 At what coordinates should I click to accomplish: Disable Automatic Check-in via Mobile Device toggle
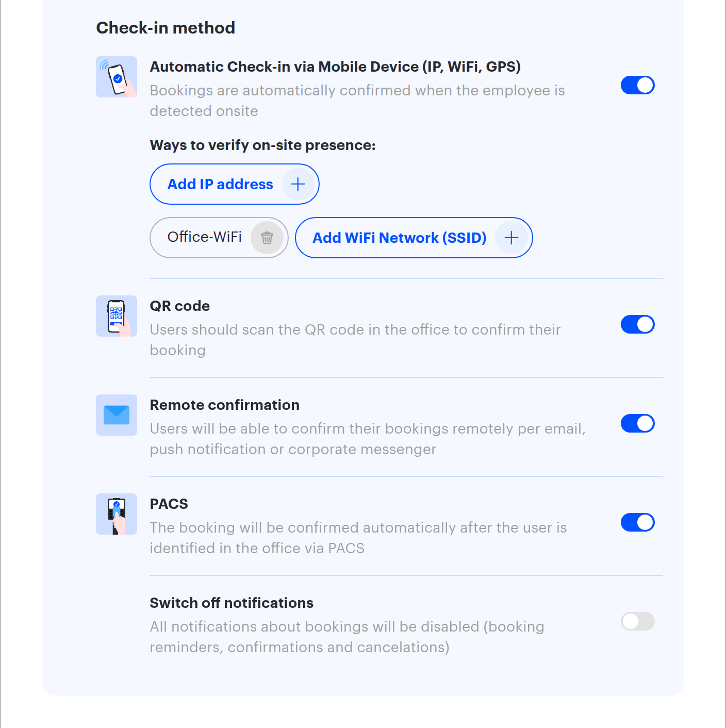click(x=638, y=85)
